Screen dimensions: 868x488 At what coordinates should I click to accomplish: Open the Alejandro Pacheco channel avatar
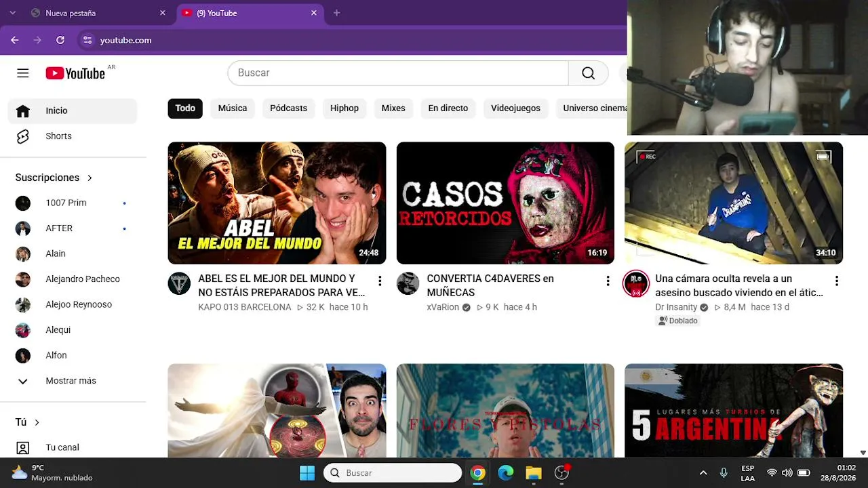23,279
